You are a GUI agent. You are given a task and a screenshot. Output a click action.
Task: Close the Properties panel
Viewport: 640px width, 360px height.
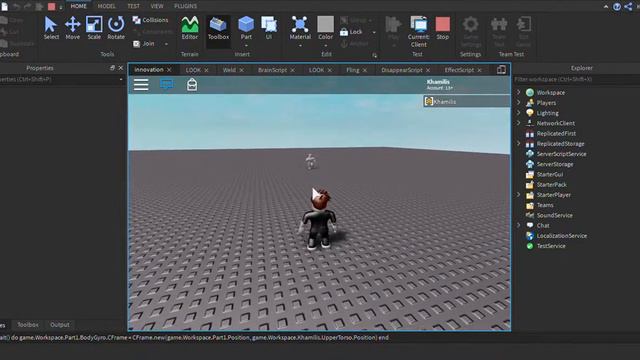(x=121, y=68)
